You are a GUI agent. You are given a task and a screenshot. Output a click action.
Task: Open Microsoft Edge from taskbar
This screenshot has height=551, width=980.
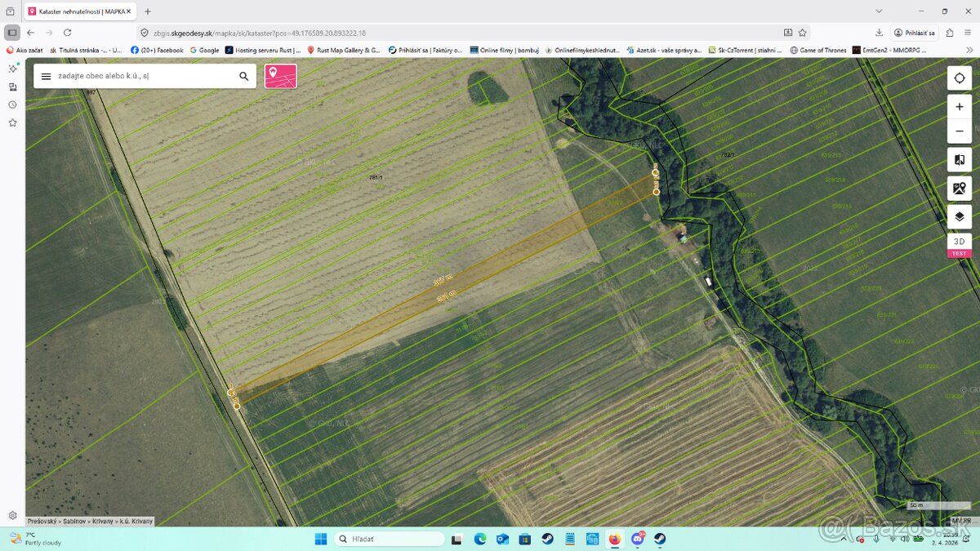click(480, 539)
